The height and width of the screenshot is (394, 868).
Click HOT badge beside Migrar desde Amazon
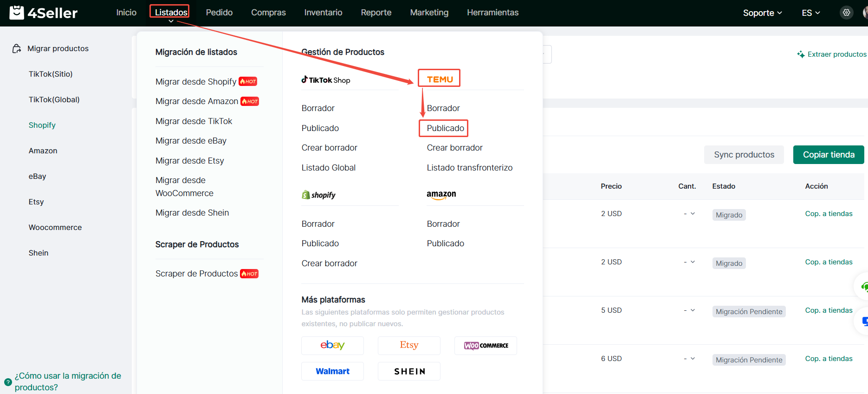click(x=250, y=101)
